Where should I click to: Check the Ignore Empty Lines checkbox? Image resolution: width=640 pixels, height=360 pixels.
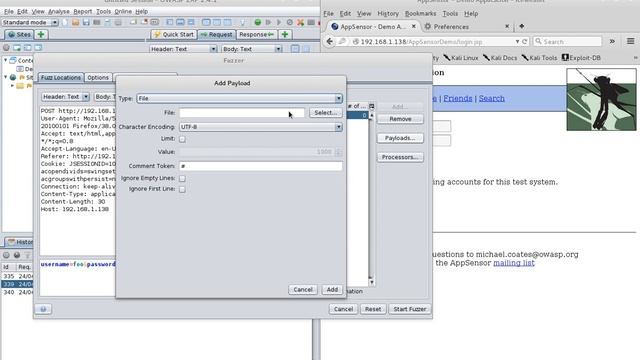[182, 178]
